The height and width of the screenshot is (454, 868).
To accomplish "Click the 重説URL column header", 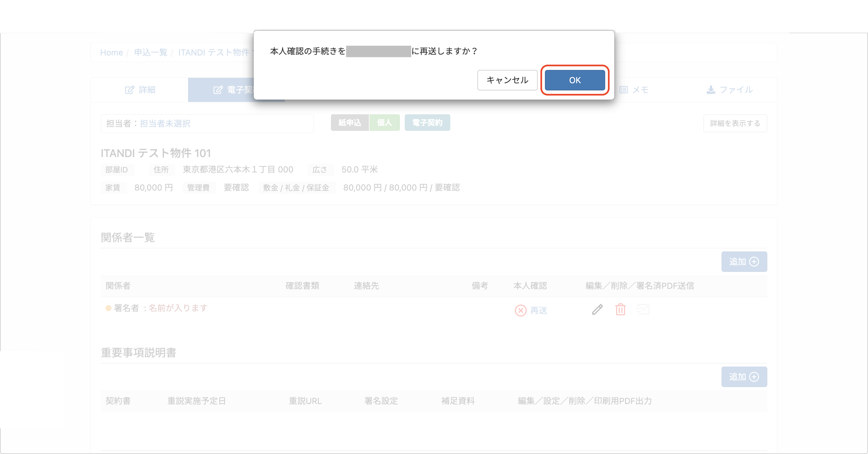I will point(305,401).
